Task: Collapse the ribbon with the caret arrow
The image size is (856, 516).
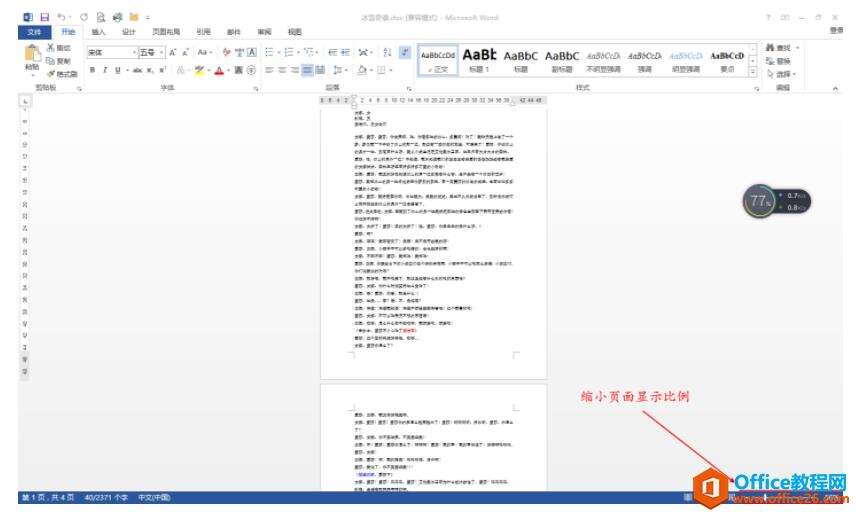Action: point(835,88)
